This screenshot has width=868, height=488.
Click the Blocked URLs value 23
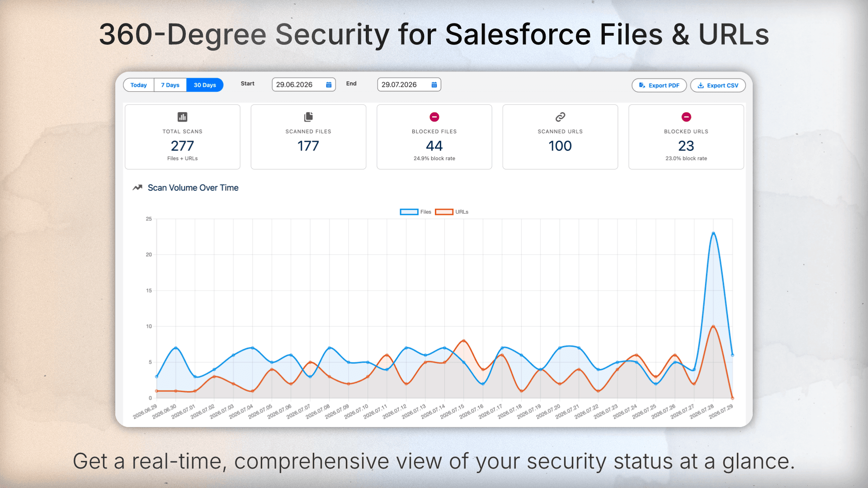(686, 146)
